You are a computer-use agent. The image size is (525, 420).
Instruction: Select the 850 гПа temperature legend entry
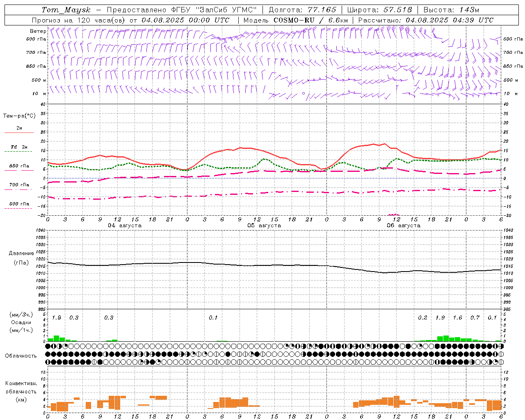[x=19, y=166]
